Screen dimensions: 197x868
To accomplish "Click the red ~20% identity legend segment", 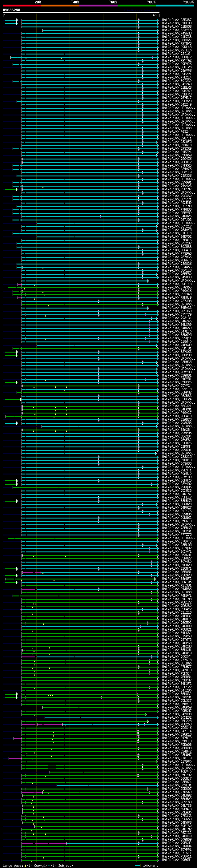I will pyautogui.click(x=22, y=6).
